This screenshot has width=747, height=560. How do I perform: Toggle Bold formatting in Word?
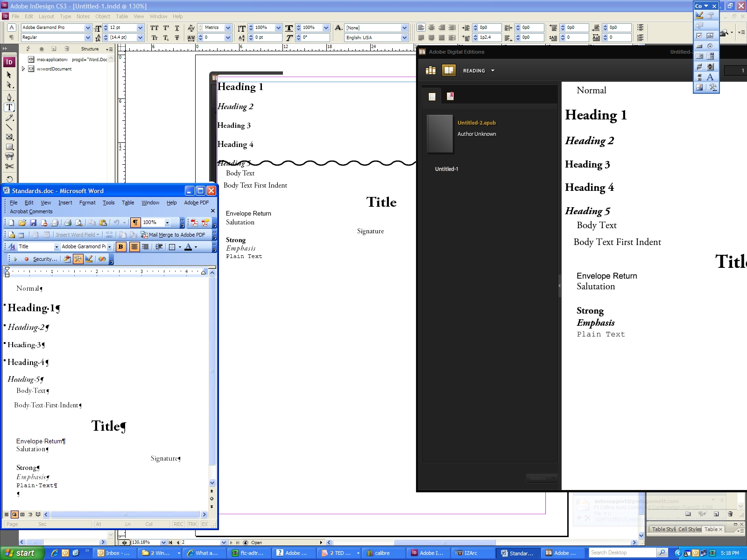tap(121, 247)
